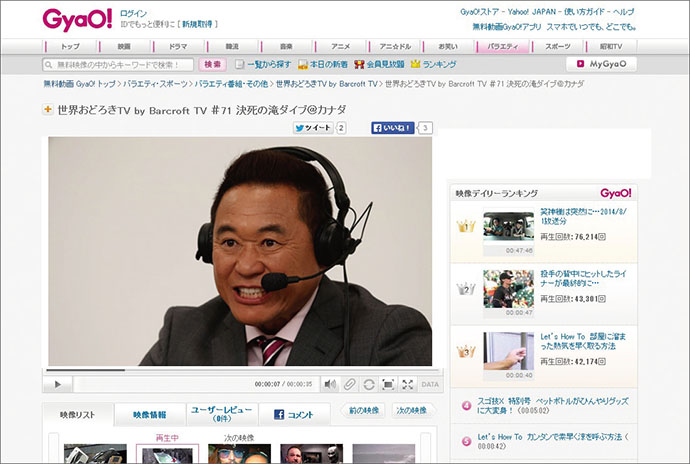Switch to the Facebook コメント tab
The width and height of the screenshot is (690, 464).
pos(294,415)
